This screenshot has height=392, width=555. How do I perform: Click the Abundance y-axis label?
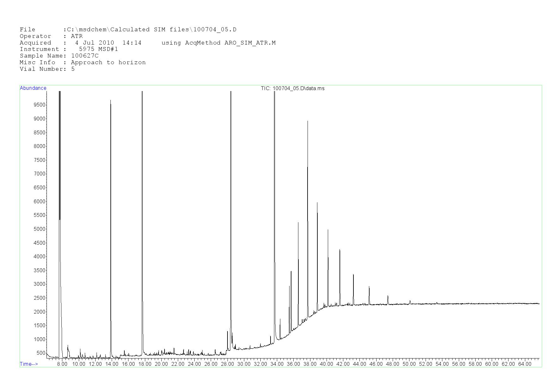click(33, 88)
